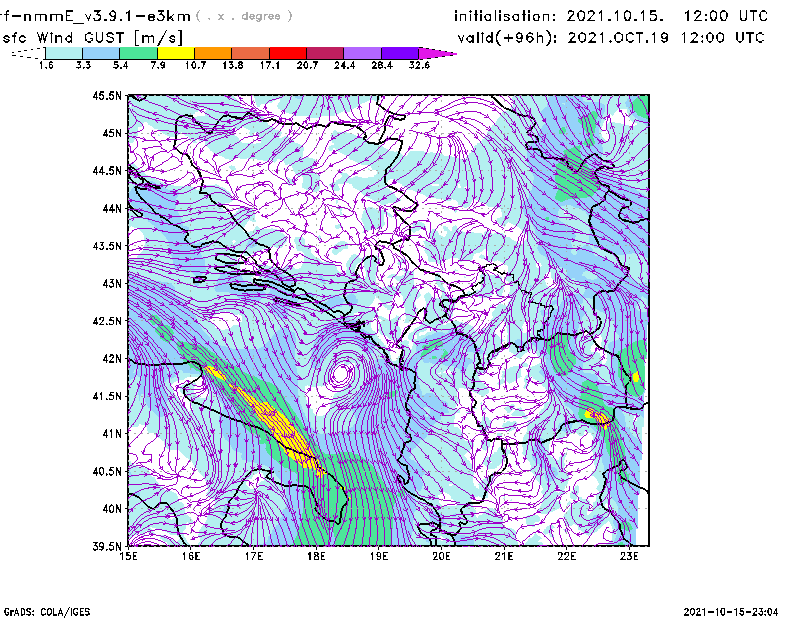The height and width of the screenshot is (618, 800).
Task: Click legend value 3.3
Action: point(83,65)
